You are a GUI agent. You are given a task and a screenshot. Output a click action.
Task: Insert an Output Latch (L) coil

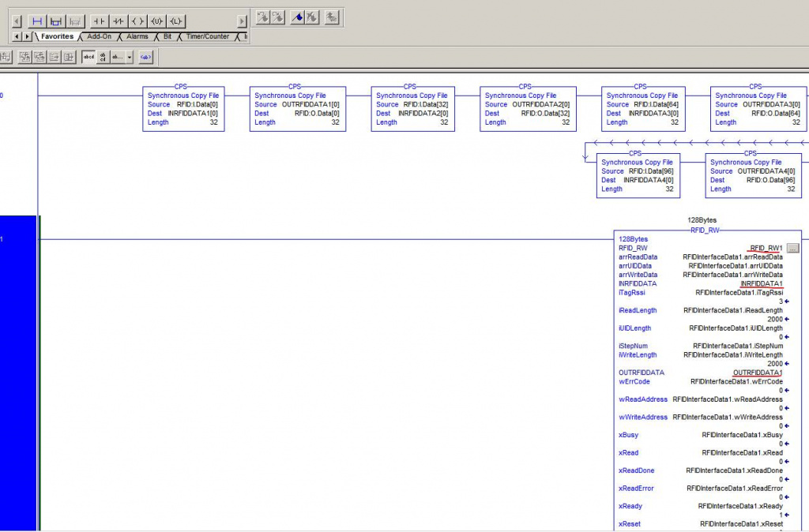(x=176, y=21)
